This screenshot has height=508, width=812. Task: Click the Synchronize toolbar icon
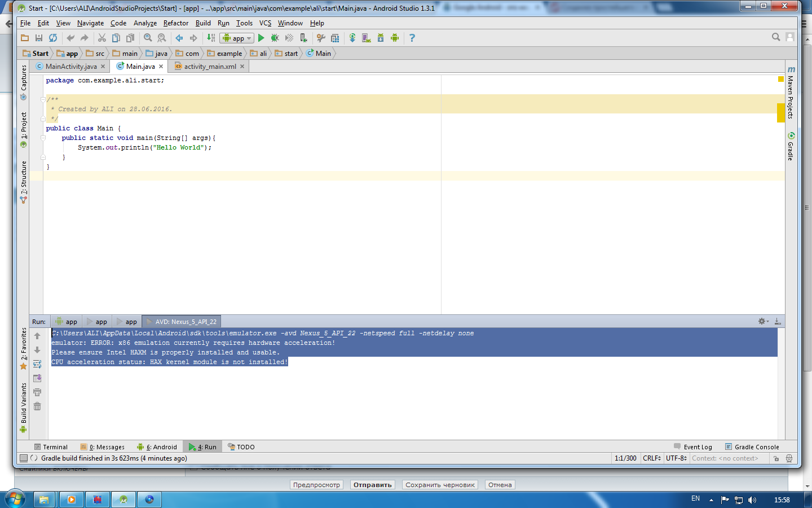53,38
